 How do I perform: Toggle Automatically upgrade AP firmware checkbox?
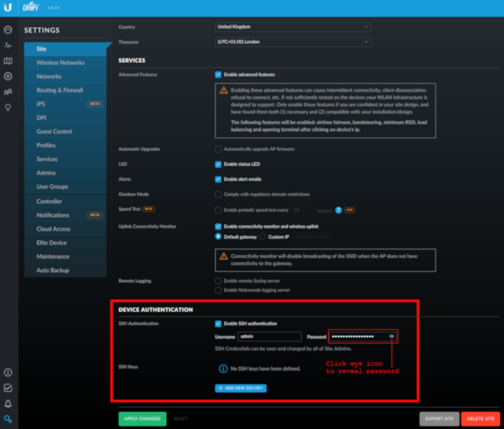pyautogui.click(x=218, y=149)
